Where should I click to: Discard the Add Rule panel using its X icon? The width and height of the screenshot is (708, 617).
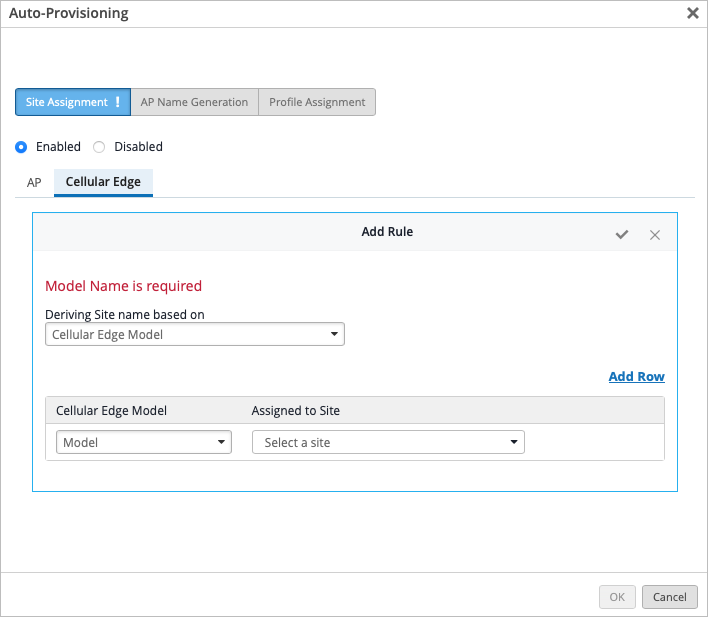[655, 234]
